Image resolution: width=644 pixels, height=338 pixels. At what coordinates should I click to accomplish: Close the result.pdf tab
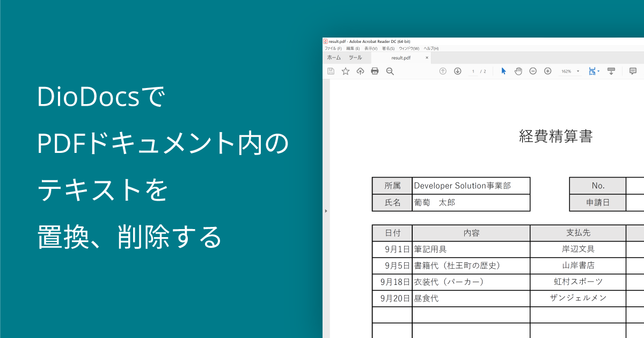coord(427,57)
